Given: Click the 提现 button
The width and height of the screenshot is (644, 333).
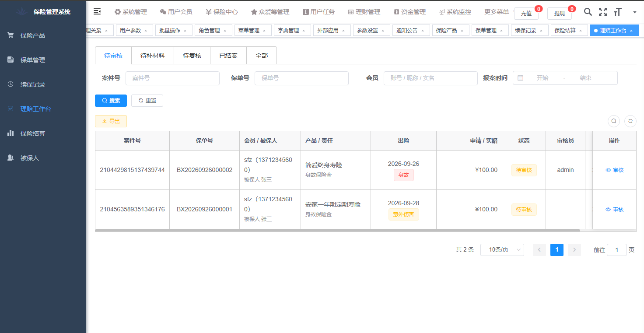Looking at the screenshot, I should click(x=560, y=14).
